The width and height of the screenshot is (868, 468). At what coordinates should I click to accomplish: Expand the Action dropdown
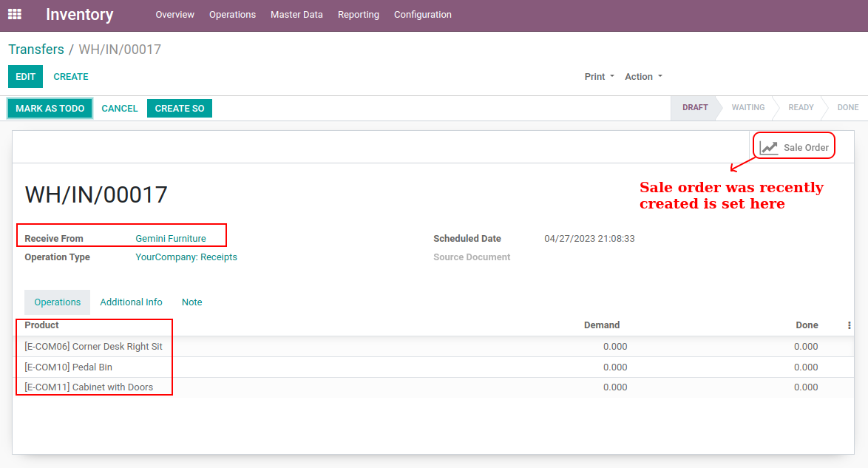click(x=643, y=77)
